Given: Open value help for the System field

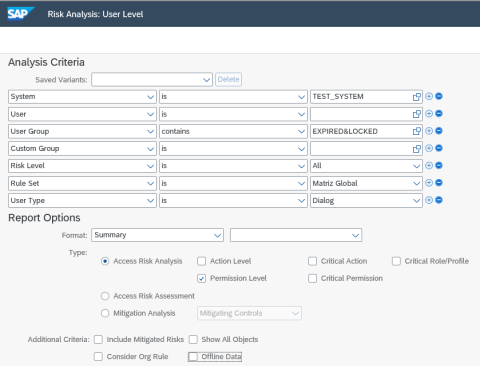Looking at the screenshot, I should tap(417, 97).
